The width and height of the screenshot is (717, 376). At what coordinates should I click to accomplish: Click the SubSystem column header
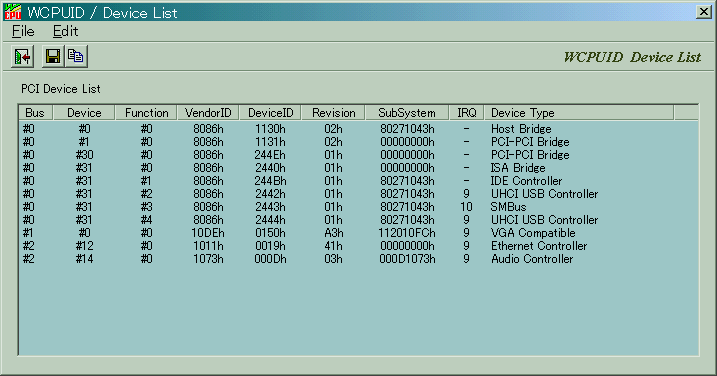click(407, 113)
